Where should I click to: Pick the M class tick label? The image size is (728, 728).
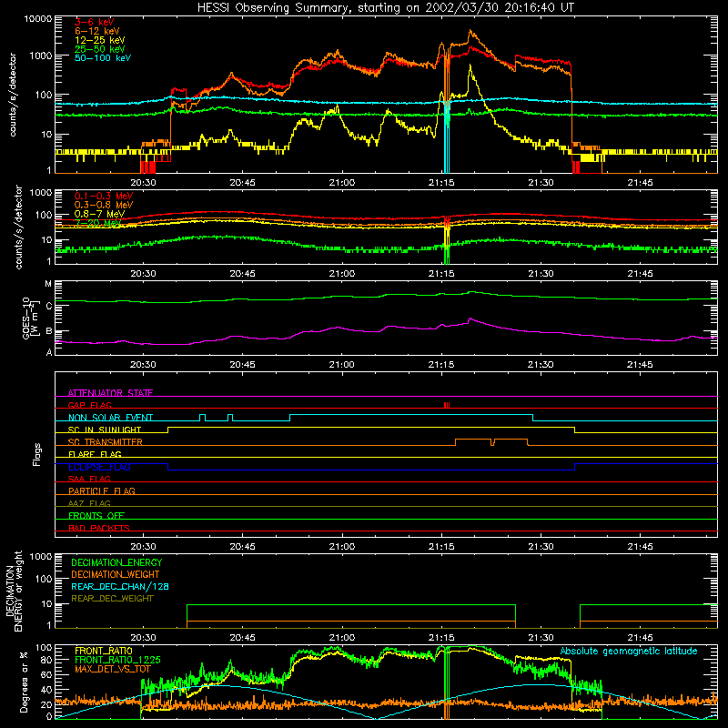(48, 284)
